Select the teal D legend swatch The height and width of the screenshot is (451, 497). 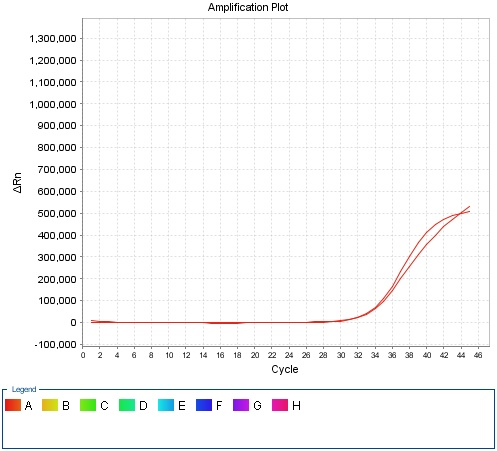127,405
